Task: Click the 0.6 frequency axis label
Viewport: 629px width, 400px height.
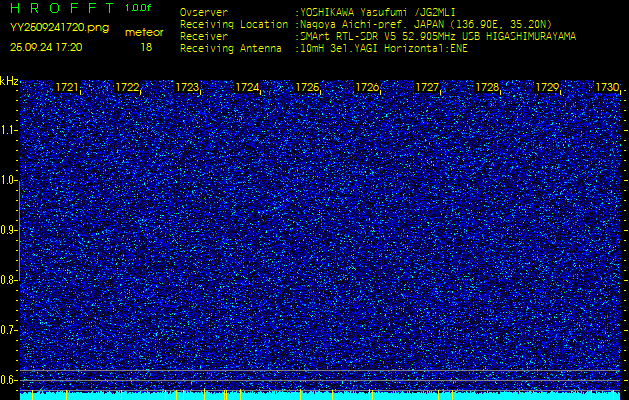Action: (x=8, y=380)
